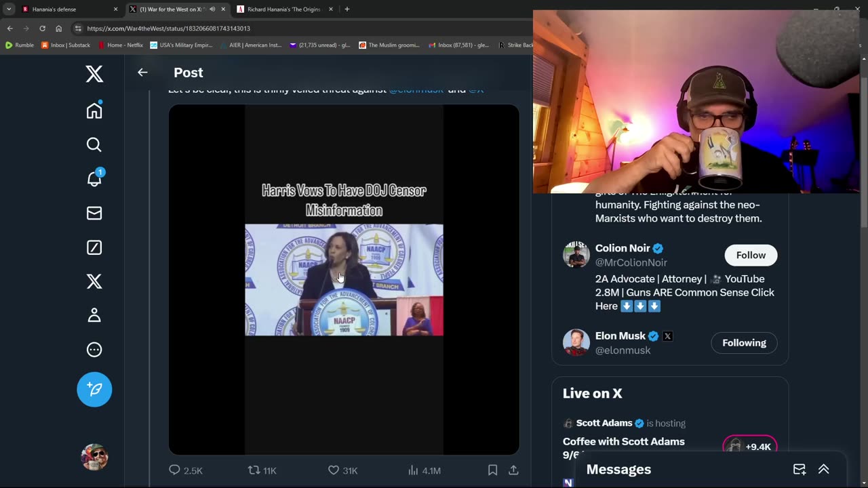
Task: Open the @elonmusk mention link
Action: point(416,89)
